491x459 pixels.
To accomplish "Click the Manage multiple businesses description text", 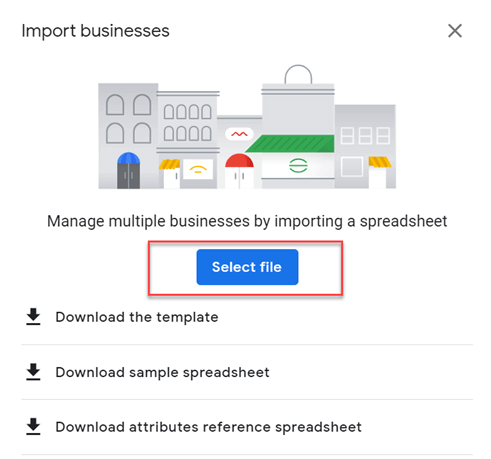I will click(247, 221).
